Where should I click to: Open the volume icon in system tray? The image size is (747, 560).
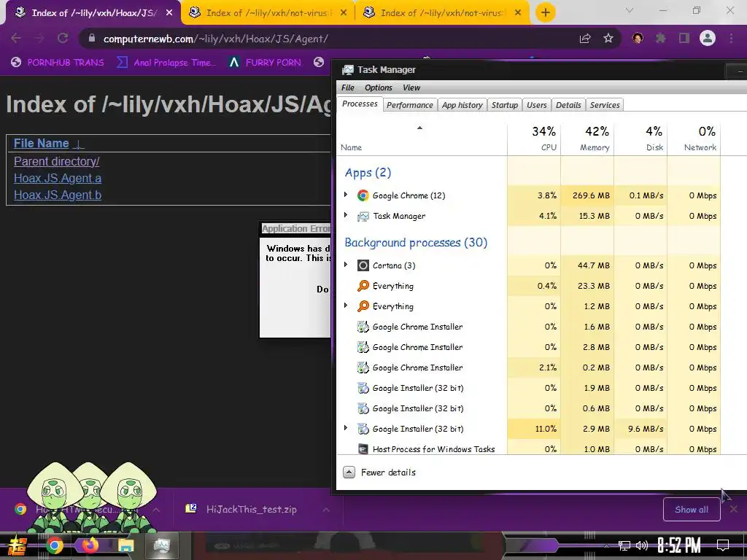(x=642, y=545)
